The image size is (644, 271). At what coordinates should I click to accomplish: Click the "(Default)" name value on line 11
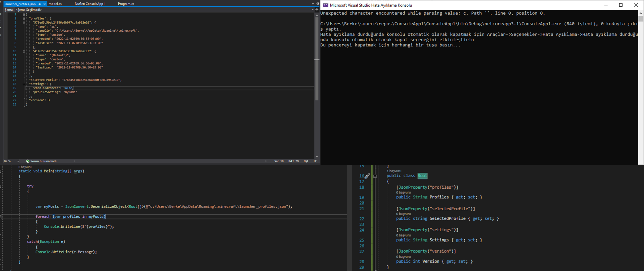click(x=60, y=55)
